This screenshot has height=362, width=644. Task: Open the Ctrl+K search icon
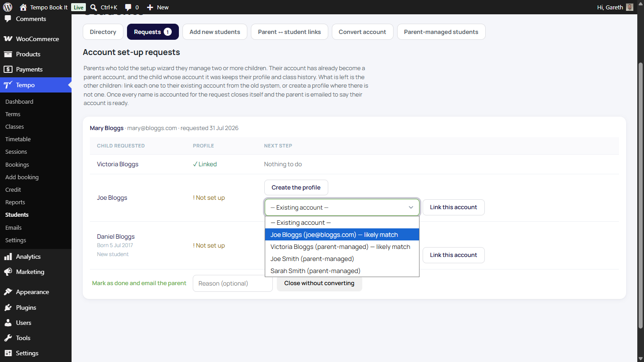click(x=93, y=7)
